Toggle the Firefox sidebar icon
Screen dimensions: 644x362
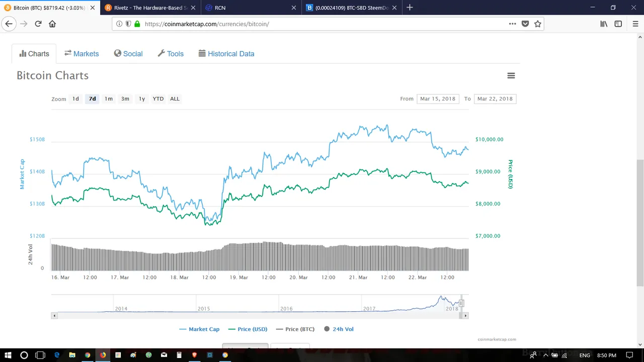tap(618, 24)
